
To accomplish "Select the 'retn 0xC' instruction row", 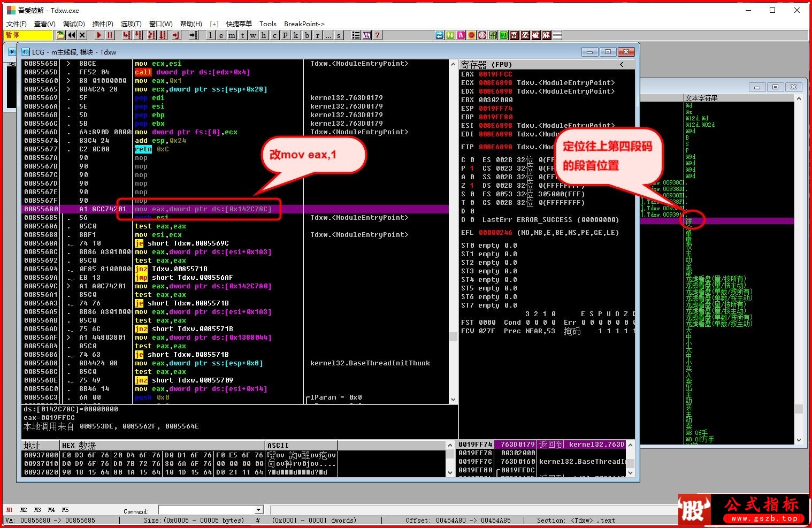I will click(x=235, y=149).
